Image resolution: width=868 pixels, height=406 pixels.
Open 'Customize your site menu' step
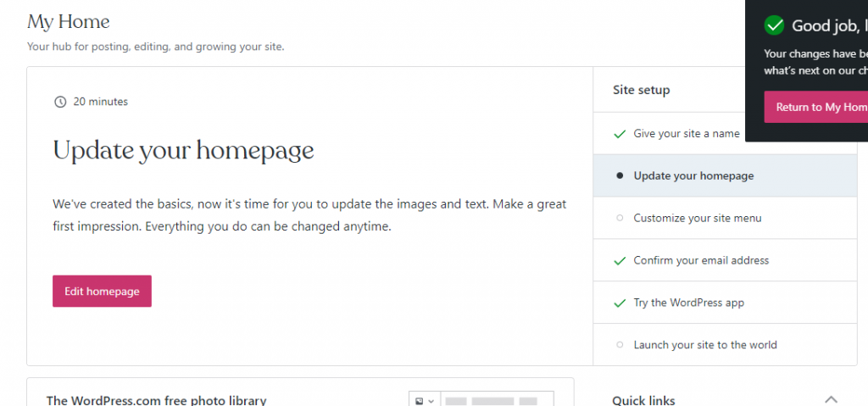726,218
